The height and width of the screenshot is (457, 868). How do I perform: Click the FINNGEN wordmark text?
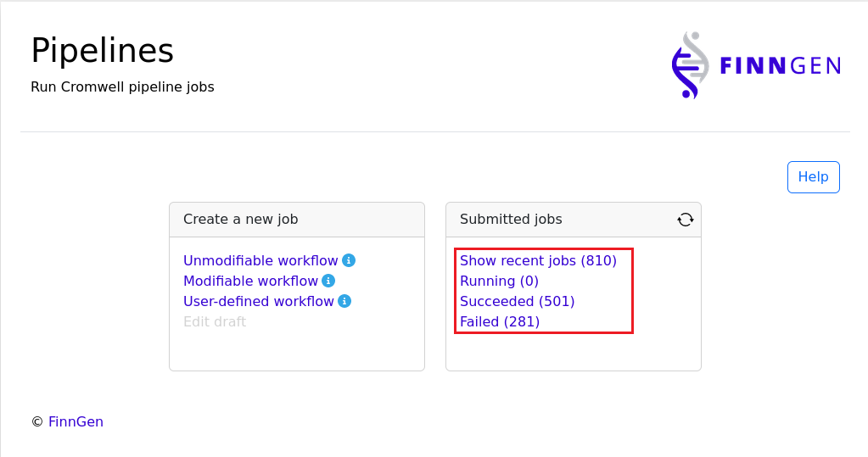click(780, 66)
